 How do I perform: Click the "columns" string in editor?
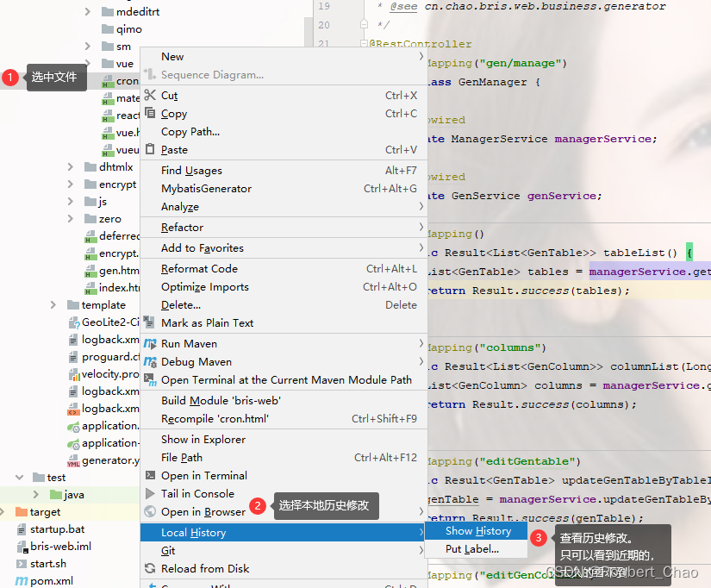click(x=510, y=348)
